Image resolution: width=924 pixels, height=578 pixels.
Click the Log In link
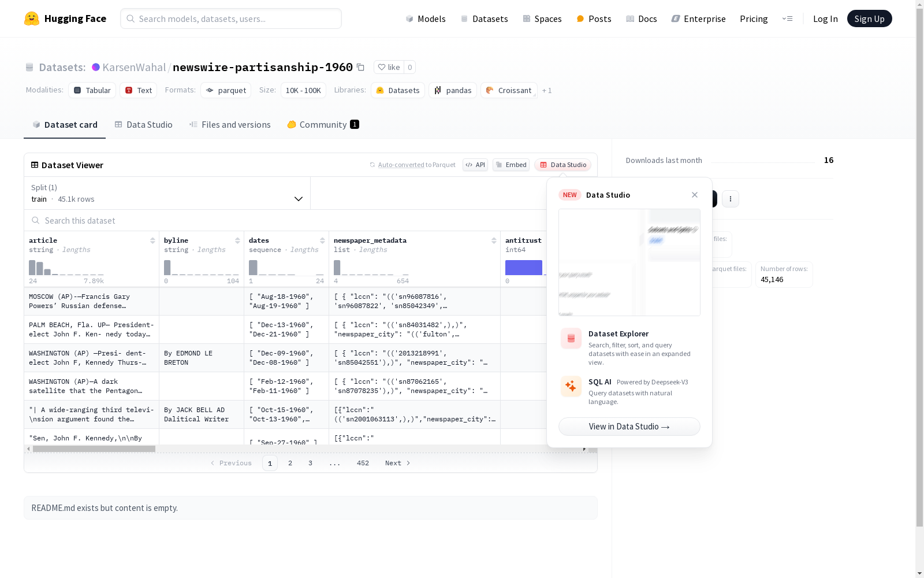825,18
